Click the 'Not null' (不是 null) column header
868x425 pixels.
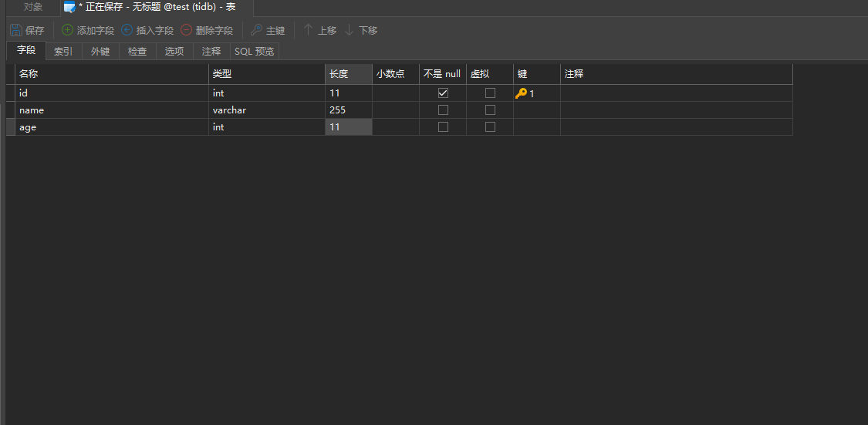tap(443, 74)
